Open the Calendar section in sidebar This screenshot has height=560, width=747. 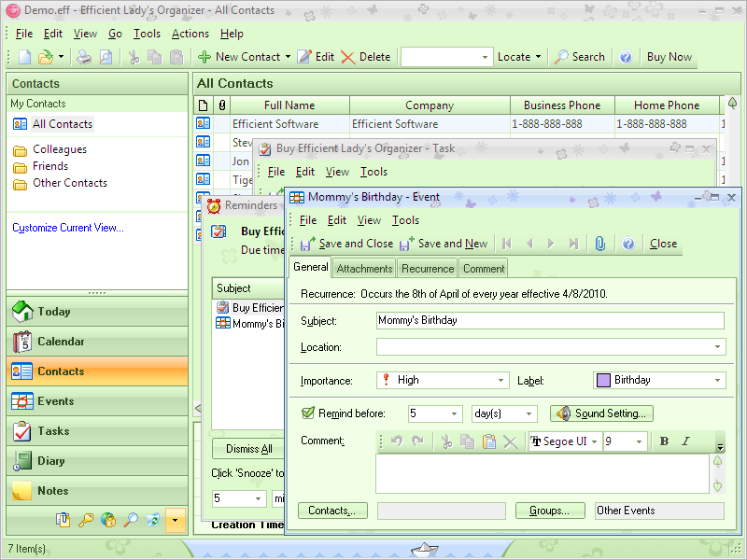coord(61,342)
